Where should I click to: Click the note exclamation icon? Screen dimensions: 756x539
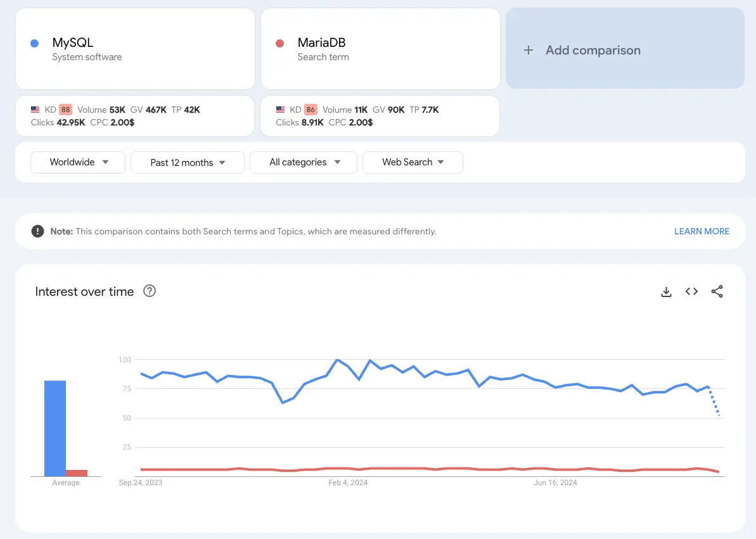tap(37, 231)
